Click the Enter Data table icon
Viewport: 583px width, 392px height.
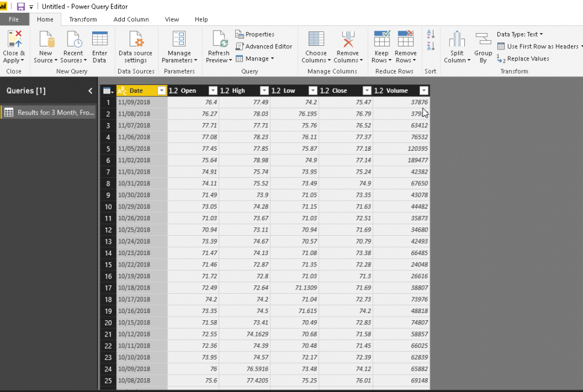pyautogui.click(x=99, y=40)
